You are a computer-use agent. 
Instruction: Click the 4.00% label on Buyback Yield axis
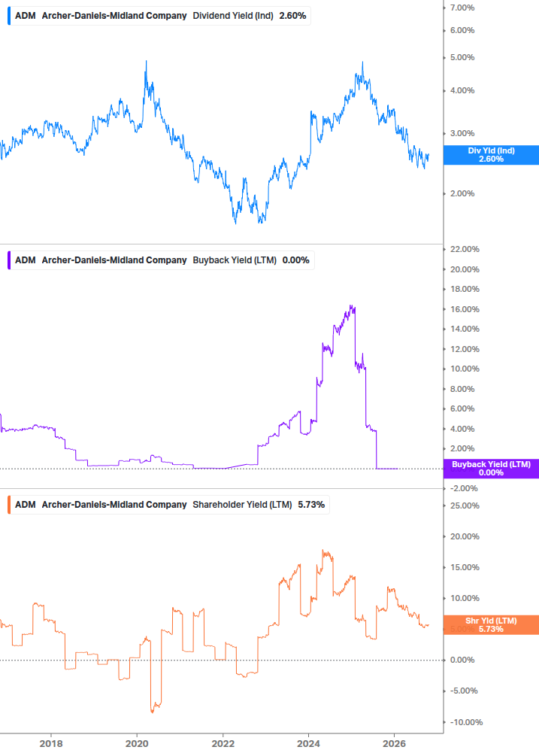pos(462,429)
